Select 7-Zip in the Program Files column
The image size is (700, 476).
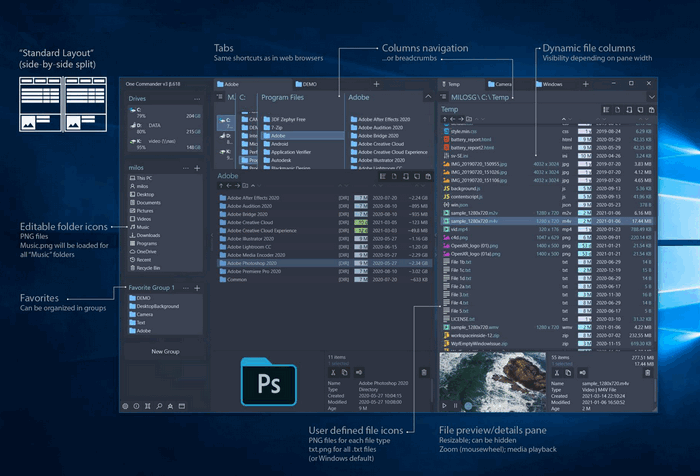pos(303,128)
